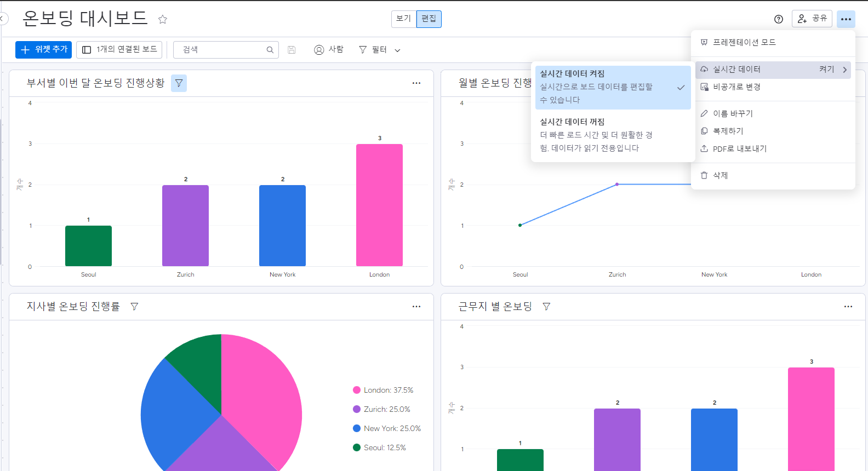Open three-dot menu of 근무지 별 온보딩 widget
Image resolution: width=868 pixels, height=471 pixels.
pos(848,307)
